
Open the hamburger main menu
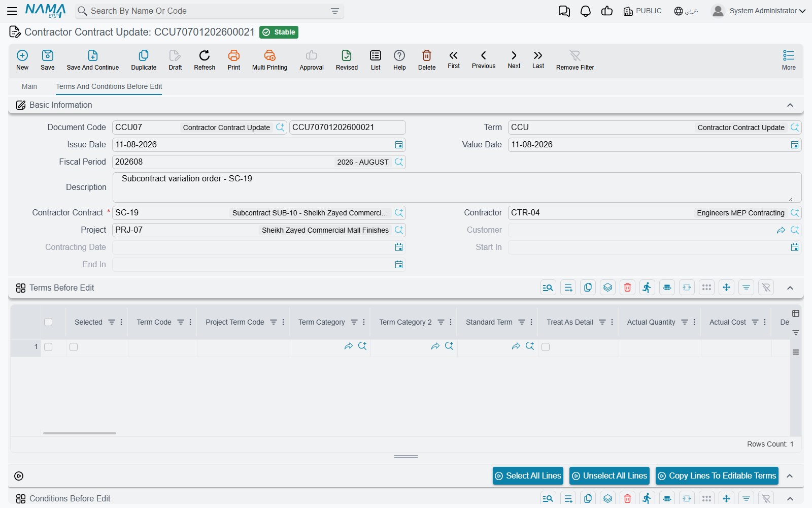click(12, 11)
